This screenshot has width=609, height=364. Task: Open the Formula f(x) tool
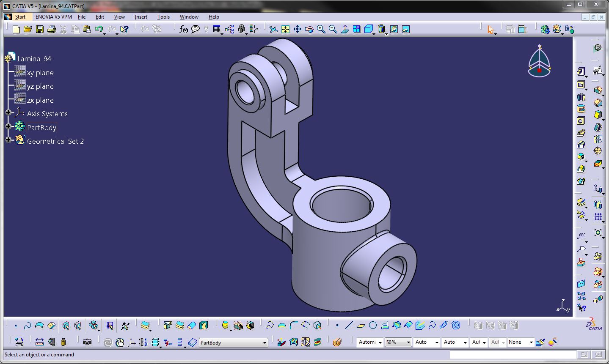(183, 29)
